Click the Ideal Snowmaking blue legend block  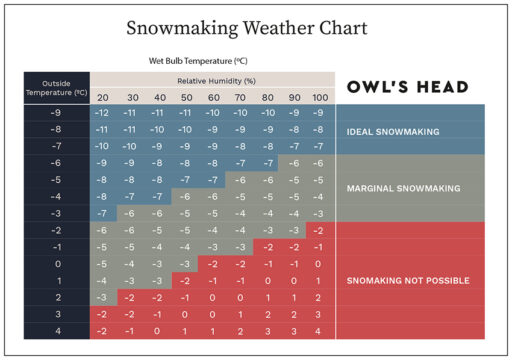pos(410,129)
